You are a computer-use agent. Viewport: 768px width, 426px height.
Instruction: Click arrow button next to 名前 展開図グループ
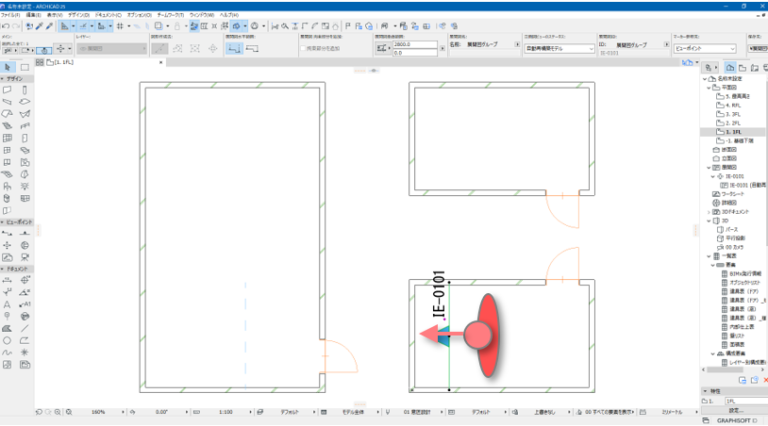pos(517,45)
